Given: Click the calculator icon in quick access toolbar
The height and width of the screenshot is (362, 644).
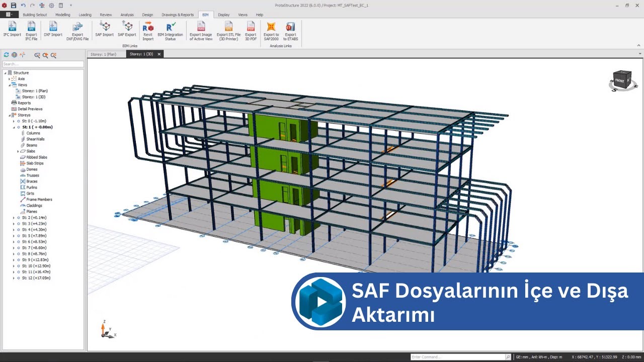Looking at the screenshot, I should [61, 5].
